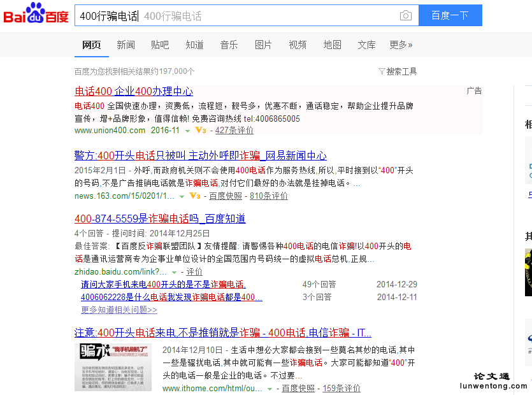
Task: Expand dropdown arrow next to www.union400.com
Action: tap(187, 131)
